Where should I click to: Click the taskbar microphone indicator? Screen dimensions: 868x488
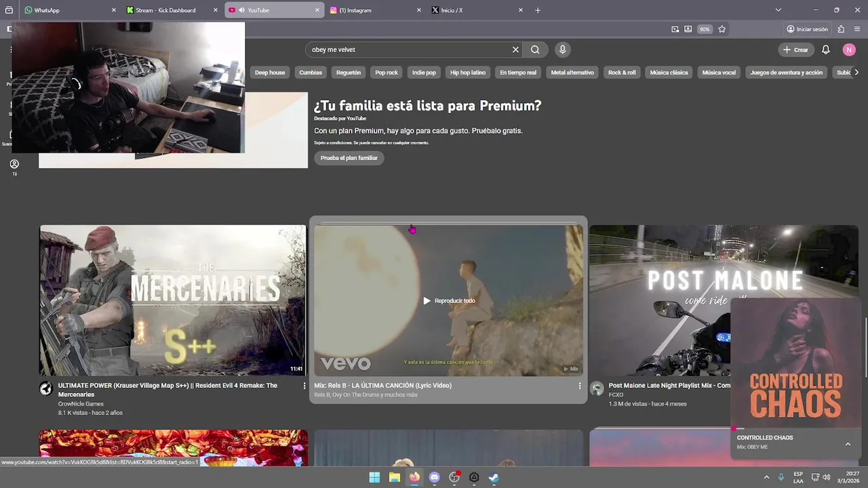(x=781, y=477)
